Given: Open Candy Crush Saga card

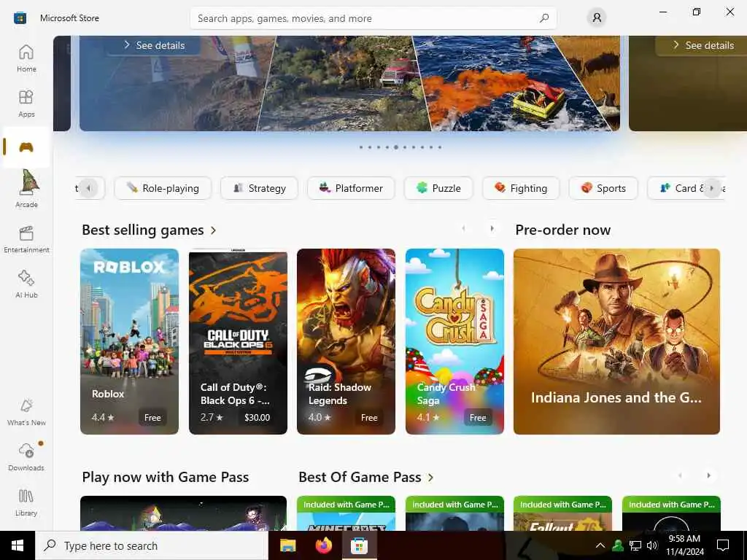Looking at the screenshot, I should tap(454, 341).
